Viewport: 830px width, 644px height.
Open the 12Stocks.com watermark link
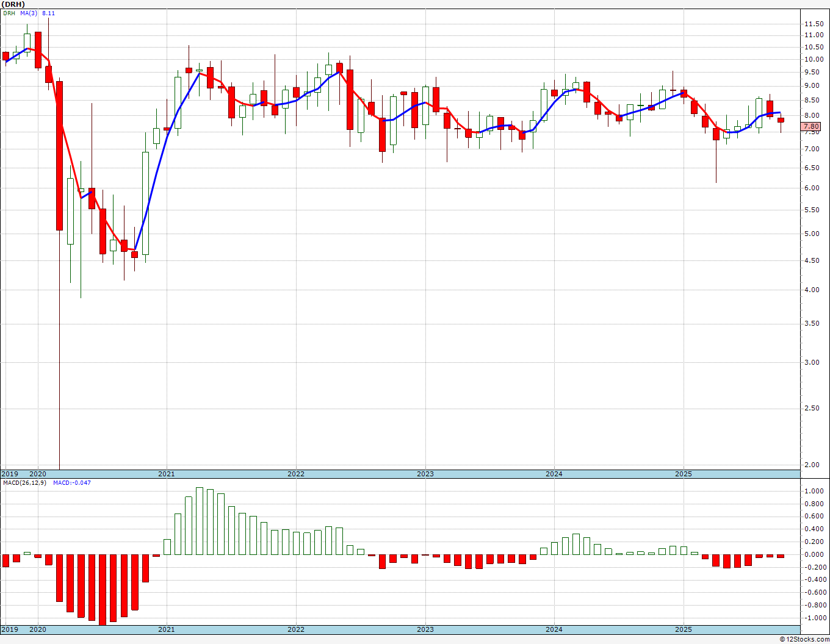(804, 639)
